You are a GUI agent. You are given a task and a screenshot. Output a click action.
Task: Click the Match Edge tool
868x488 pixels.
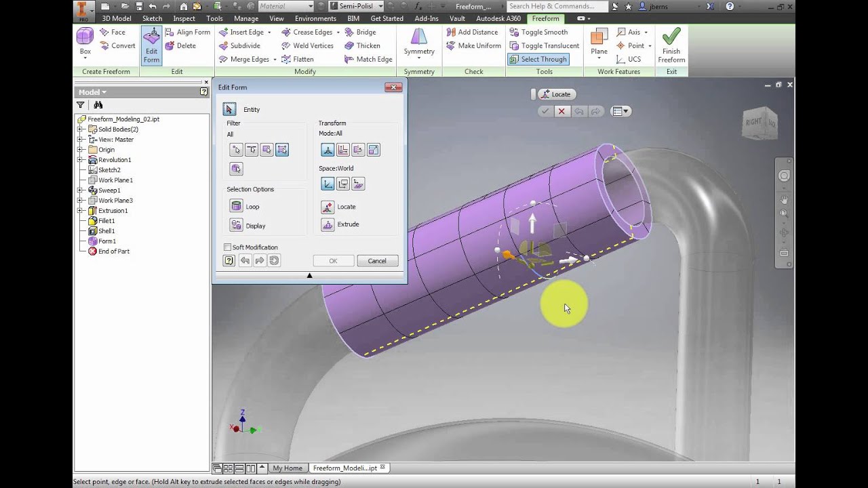(x=368, y=59)
